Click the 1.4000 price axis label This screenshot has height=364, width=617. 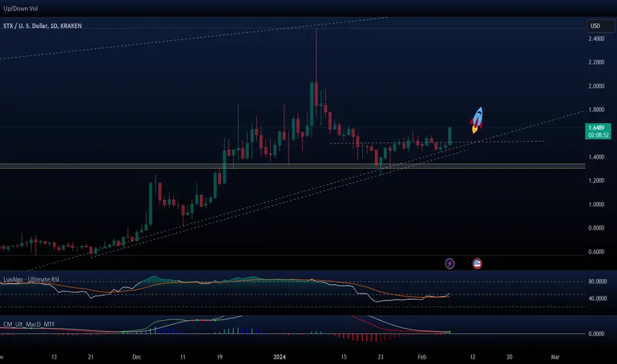click(x=596, y=157)
